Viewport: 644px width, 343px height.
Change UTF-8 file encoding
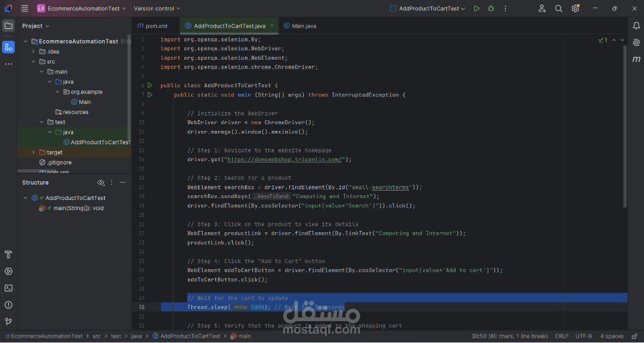click(584, 336)
